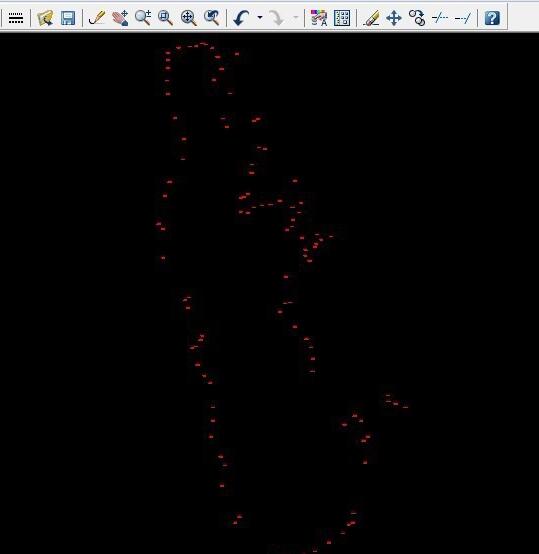Screen dimensions: 539x554
Task: Select the pencil draw tool
Action: [97, 18]
